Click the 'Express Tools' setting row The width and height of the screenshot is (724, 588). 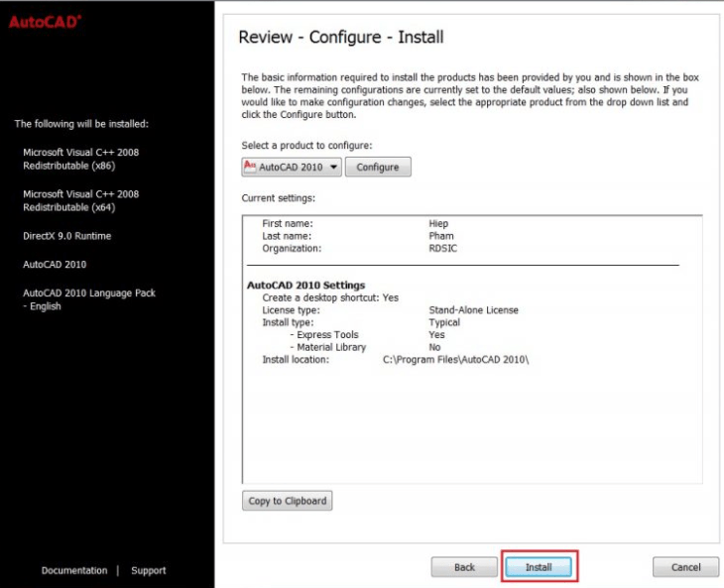[367, 334]
